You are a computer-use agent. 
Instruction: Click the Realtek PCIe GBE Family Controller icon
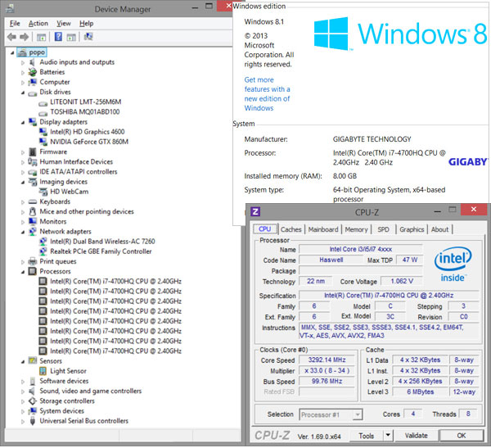coord(43,251)
